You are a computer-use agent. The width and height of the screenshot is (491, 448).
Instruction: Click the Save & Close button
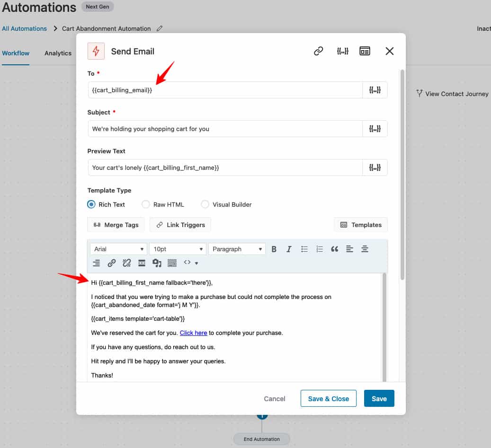[328, 399]
